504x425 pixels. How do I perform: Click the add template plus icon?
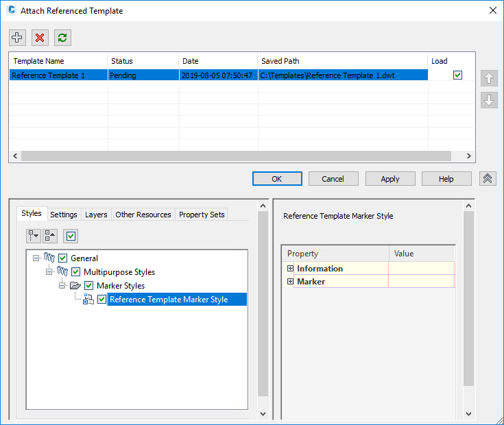point(17,38)
